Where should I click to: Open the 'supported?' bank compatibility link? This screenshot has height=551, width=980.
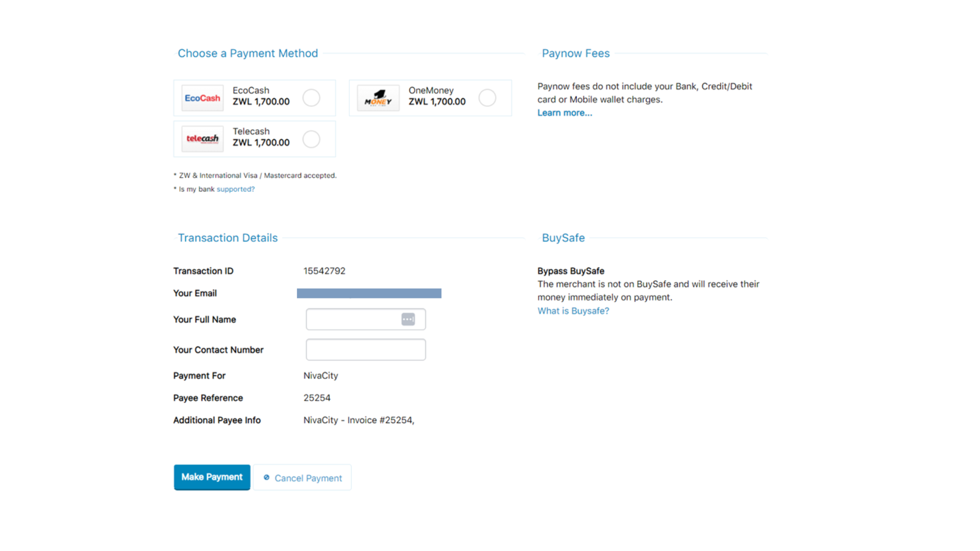235,189
